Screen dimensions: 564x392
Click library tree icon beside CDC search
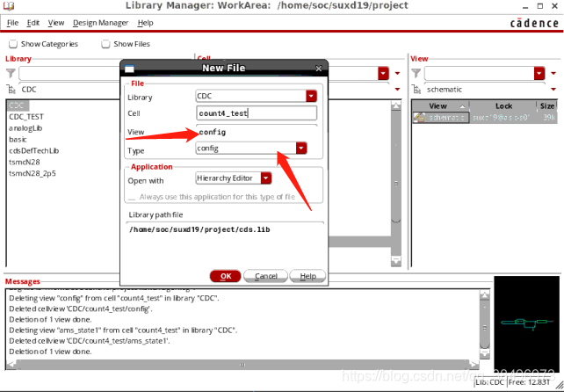(x=11, y=89)
